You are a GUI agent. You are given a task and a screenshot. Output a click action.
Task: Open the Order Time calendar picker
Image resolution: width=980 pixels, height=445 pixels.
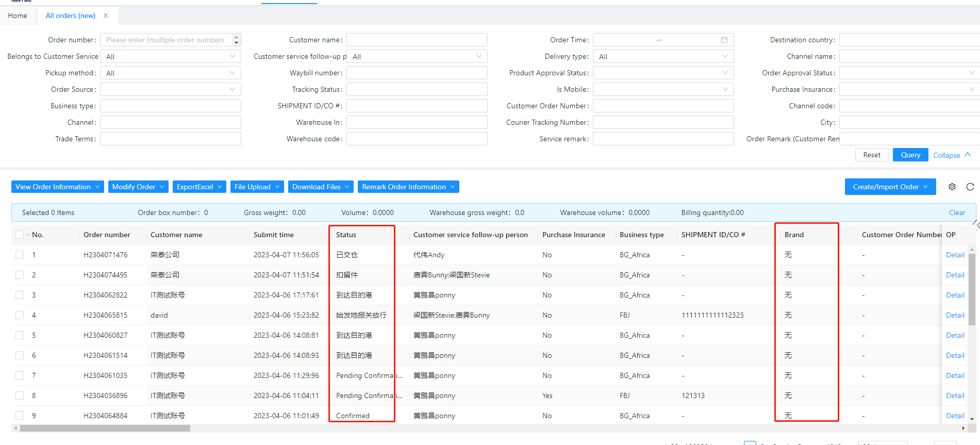(724, 40)
